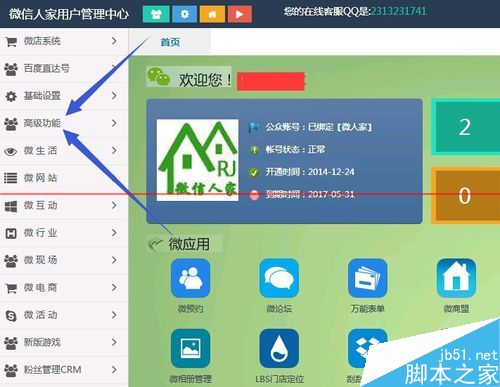Open the 万能表单 form app icon
The image size is (500, 387).
click(368, 278)
